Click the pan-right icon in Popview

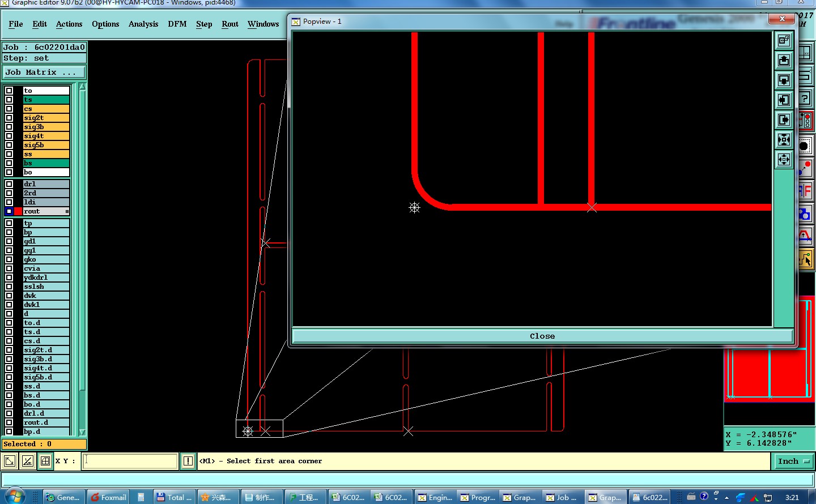pyautogui.click(x=784, y=119)
